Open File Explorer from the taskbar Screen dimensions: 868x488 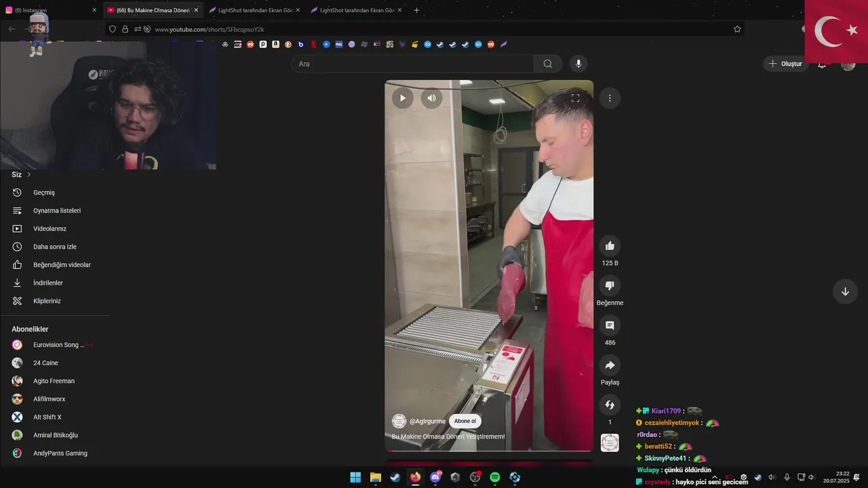coord(376,477)
